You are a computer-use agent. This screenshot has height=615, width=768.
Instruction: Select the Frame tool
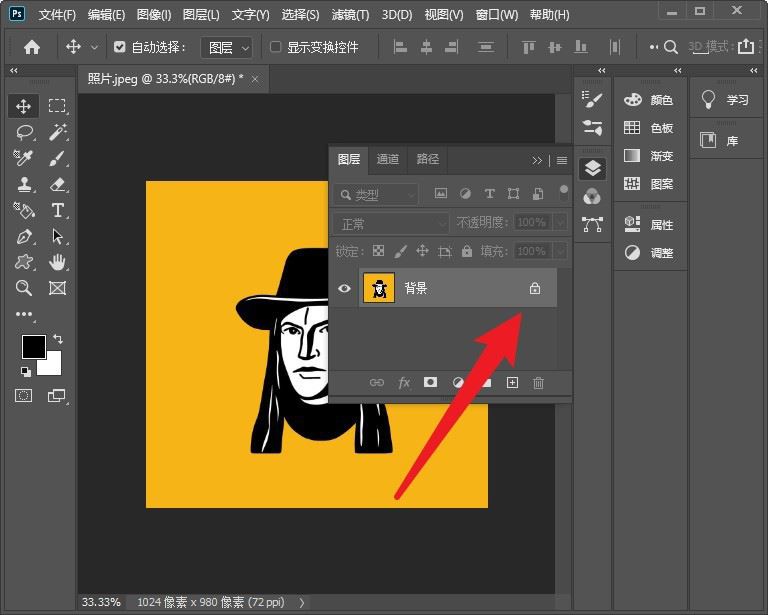coord(57,288)
